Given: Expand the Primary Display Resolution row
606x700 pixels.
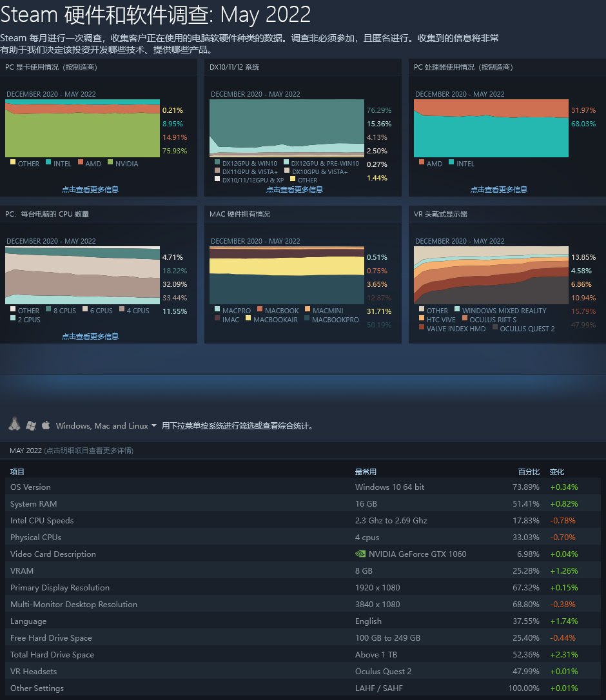Looking at the screenshot, I should (60, 587).
